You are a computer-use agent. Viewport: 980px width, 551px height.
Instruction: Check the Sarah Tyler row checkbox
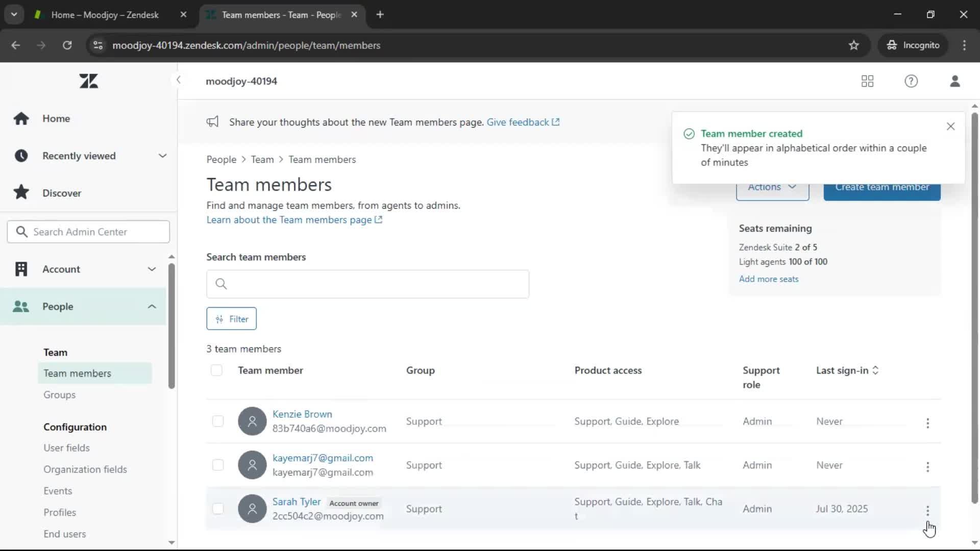click(218, 509)
